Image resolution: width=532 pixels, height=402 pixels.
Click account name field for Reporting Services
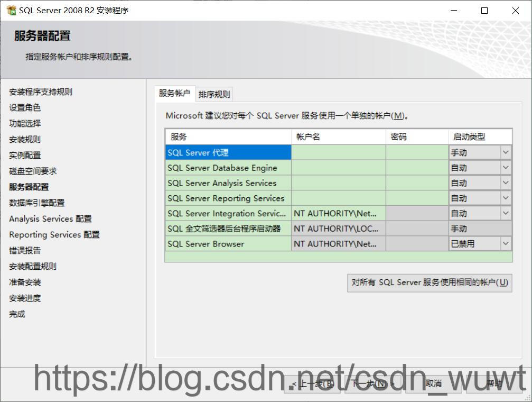tap(339, 198)
